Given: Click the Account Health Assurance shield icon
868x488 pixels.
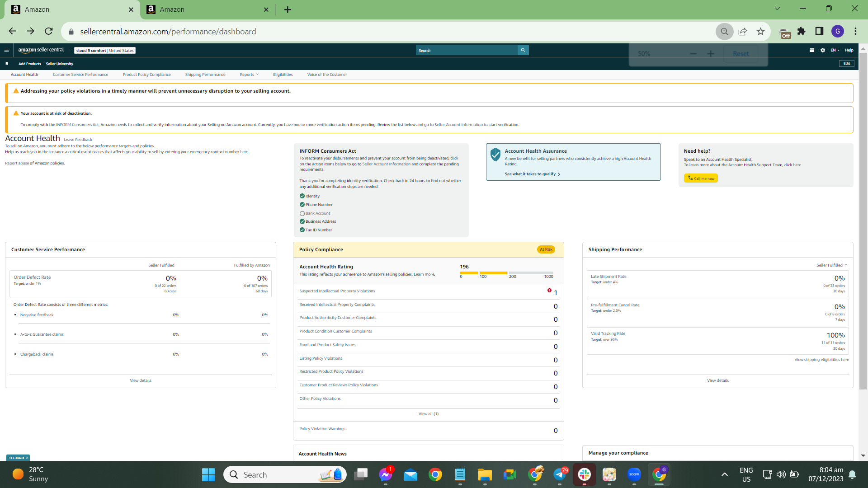Looking at the screenshot, I should pyautogui.click(x=495, y=155).
